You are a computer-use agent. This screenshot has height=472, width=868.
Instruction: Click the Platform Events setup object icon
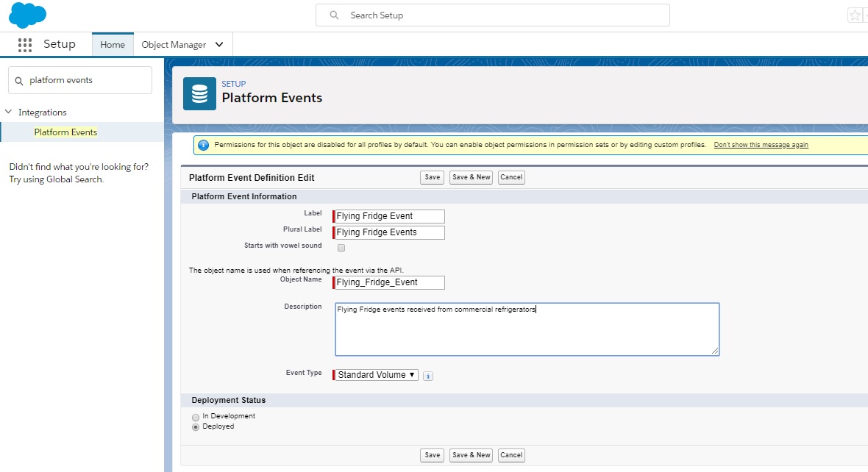point(199,93)
